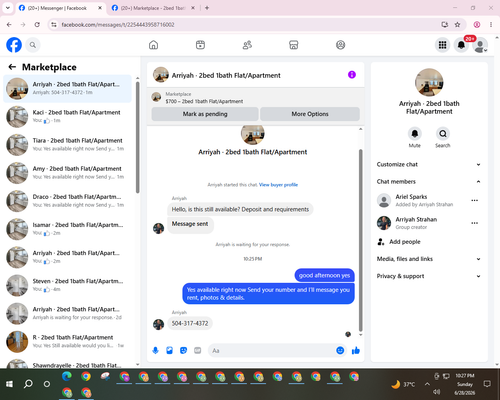Expand Media, files and links section
Image resolution: width=500 pixels, height=400 pixels.
coord(429,259)
